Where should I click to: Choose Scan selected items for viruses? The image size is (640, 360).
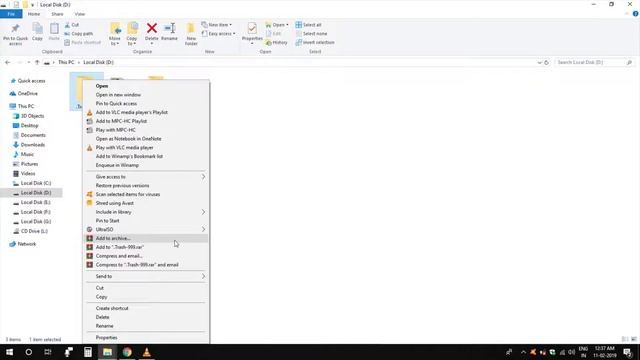click(146, 194)
